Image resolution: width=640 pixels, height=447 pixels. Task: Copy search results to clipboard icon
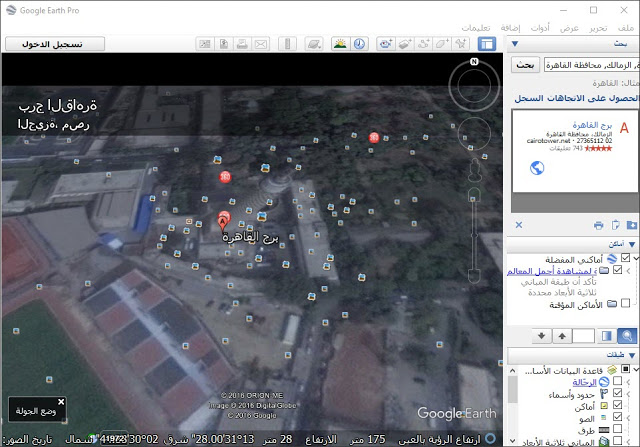click(x=616, y=225)
